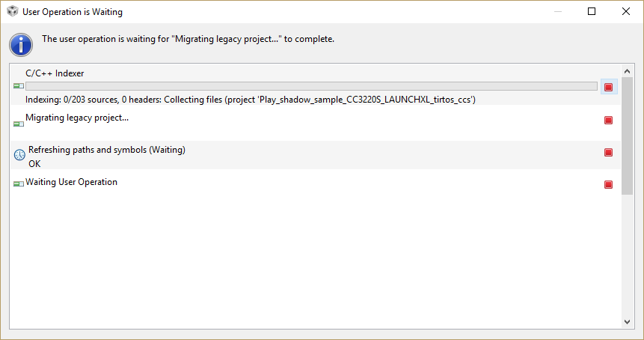
Task: Click the scrollbar down arrow
Action: click(627, 321)
